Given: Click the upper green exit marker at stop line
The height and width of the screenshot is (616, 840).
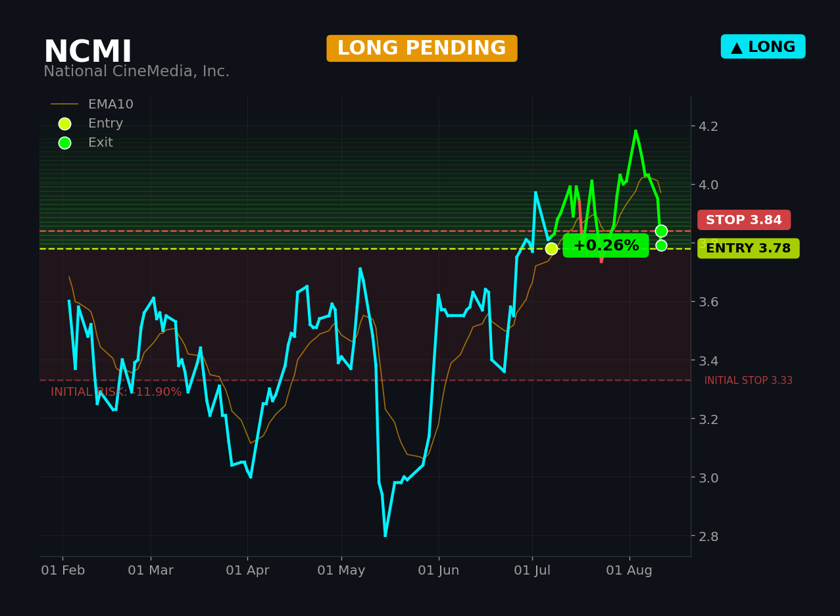Looking at the screenshot, I should pyautogui.click(x=661, y=231).
